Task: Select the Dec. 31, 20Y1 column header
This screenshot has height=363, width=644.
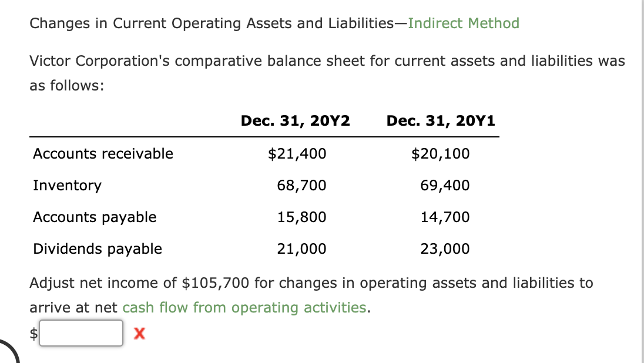Action: coord(441,120)
